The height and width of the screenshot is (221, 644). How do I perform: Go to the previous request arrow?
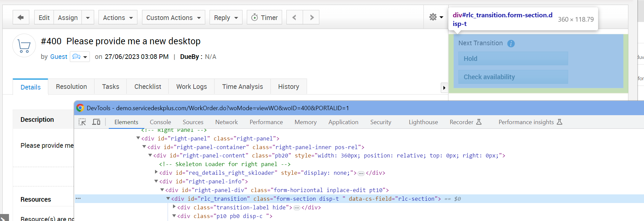[x=294, y=17]
